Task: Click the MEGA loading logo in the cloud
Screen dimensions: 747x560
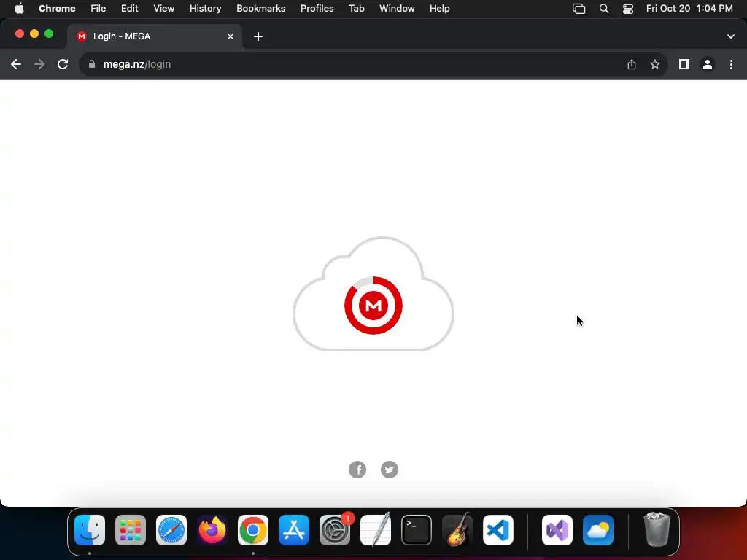Action: (x=373, y=306)
